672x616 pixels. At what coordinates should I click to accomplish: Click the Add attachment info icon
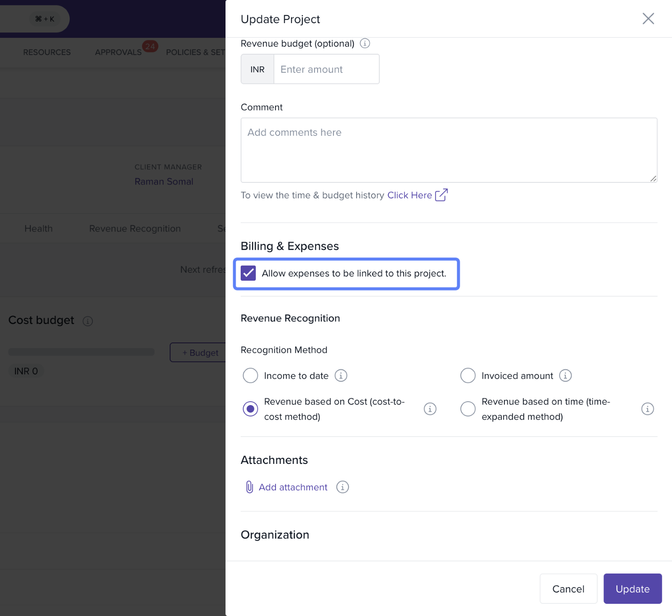342,487
